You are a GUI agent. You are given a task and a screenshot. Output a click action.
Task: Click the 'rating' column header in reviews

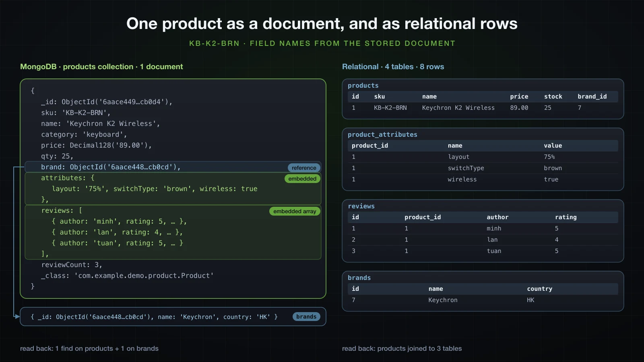(566, 217)
